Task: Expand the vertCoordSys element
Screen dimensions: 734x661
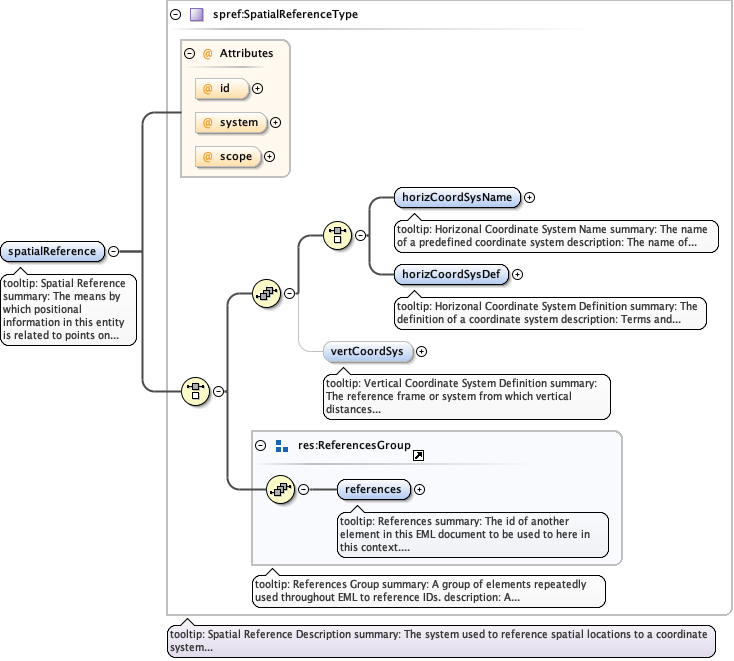Action: coord(421,351)
